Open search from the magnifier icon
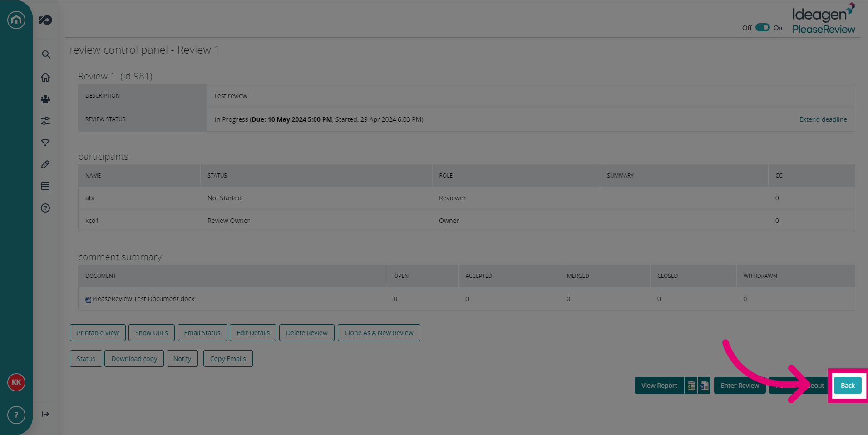The height and width of the screenshot is (435, 868). pyautogui.click(x=45, y=54)
